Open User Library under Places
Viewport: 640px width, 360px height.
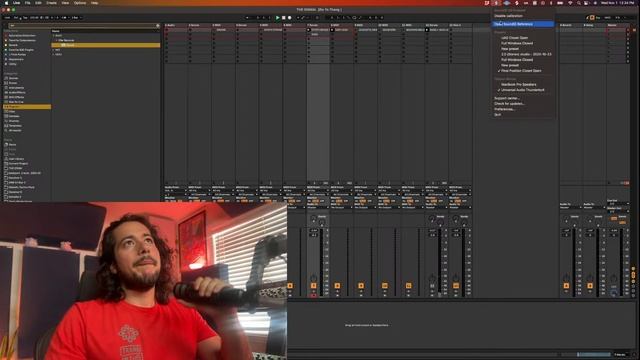point(16,159)
